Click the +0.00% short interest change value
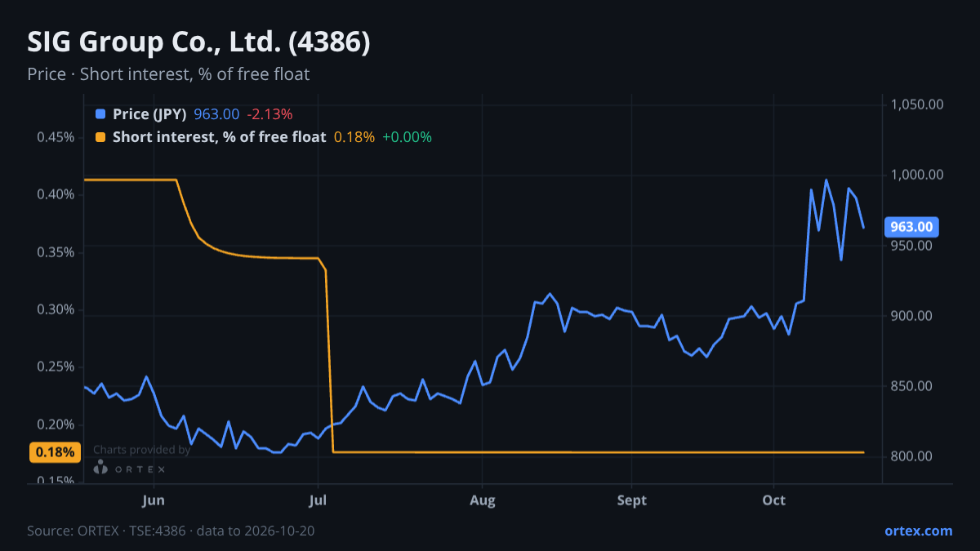 pos(407,137)
